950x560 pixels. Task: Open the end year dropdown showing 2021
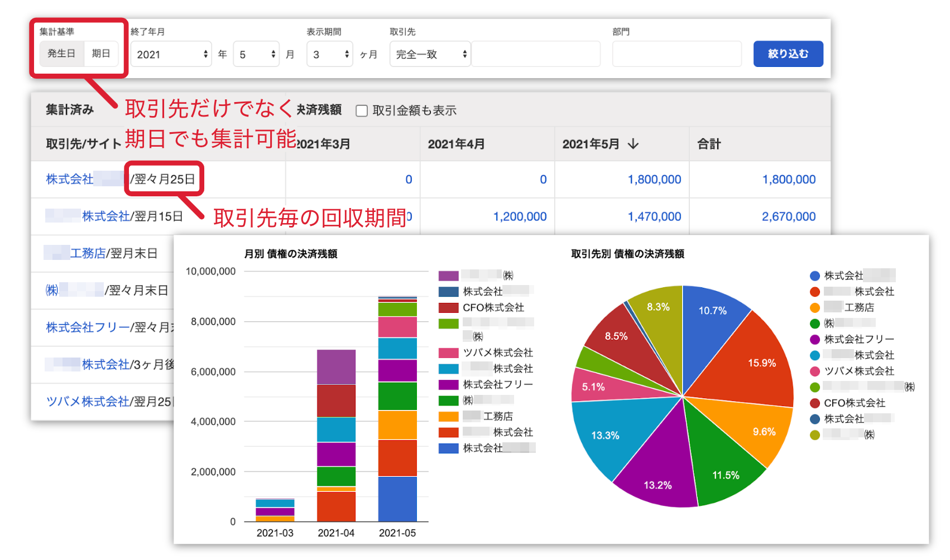171,54
